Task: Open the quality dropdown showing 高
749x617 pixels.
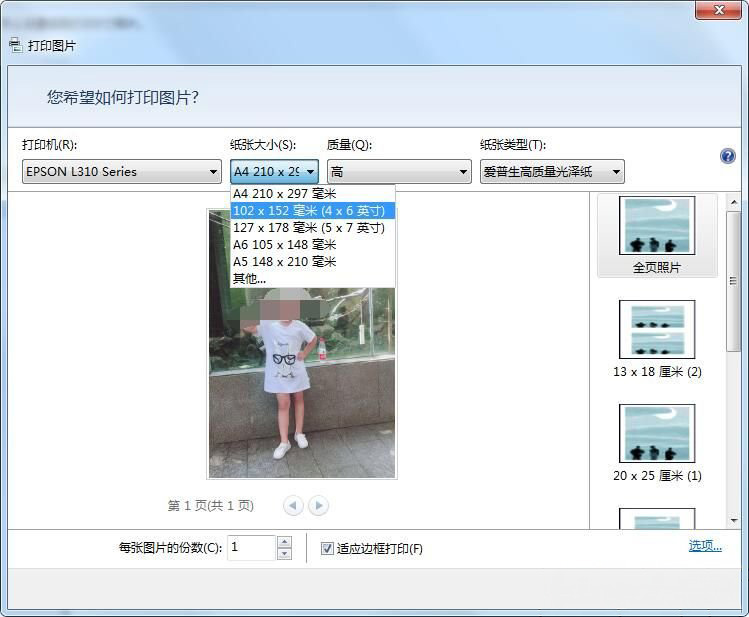Action: coord(399,171)
